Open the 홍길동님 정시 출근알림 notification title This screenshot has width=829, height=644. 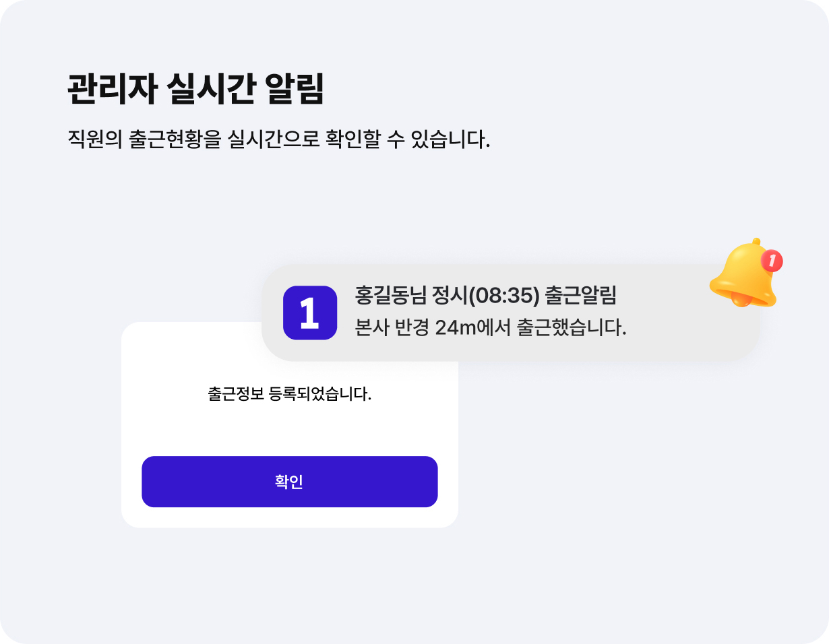click(486, 296)
